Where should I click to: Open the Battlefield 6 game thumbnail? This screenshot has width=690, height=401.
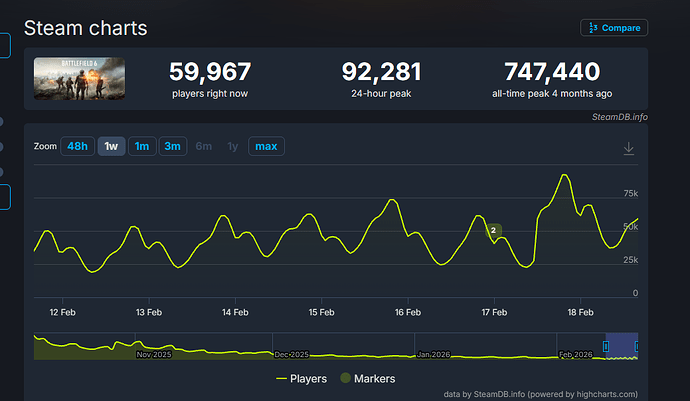(79, 78)
